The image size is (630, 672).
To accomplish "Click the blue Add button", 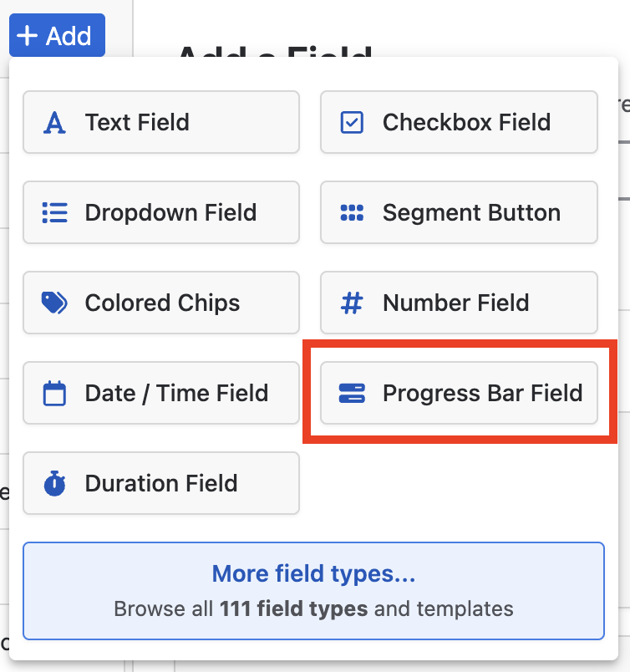I will click(57, 35).
